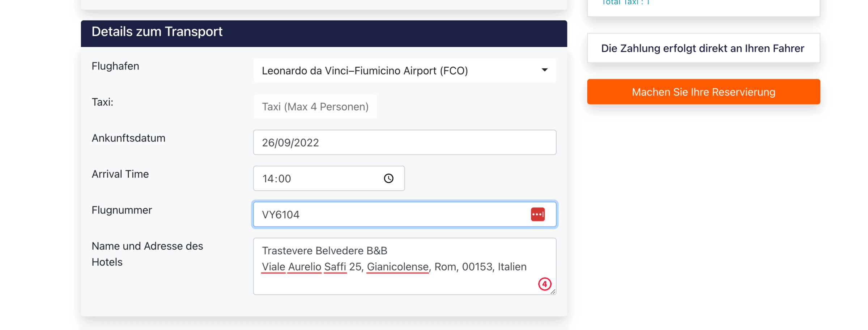Focus the Ankunftsdatum field showing 26/09/2022

404,143
